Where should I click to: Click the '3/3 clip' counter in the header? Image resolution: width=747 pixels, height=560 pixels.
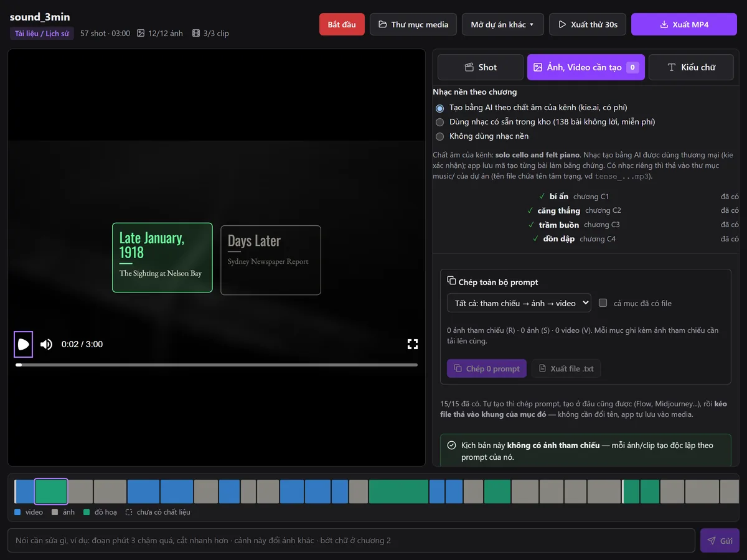tap(210, 34)
